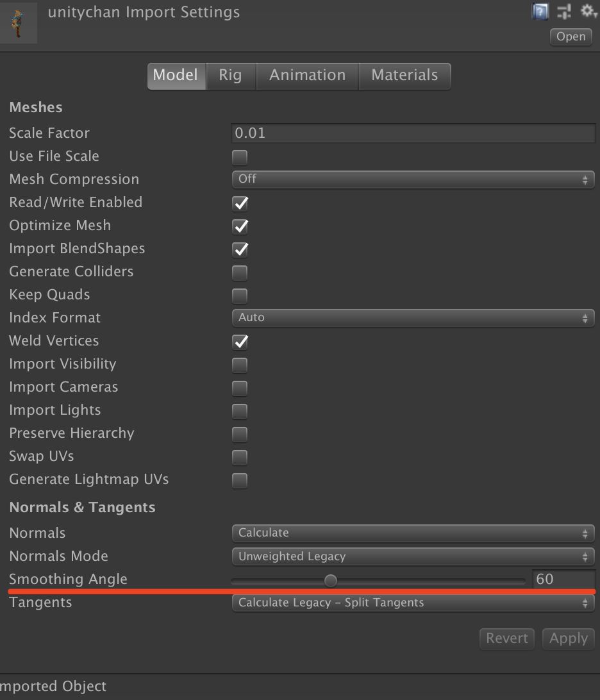Viewport: 600px width, 700px height.
Task: Switch to the Model tab
Action: 176,76
